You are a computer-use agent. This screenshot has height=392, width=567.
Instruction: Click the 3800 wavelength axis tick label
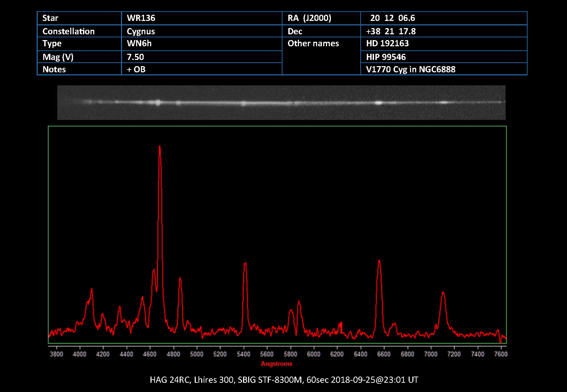click(x=56, y=354)
